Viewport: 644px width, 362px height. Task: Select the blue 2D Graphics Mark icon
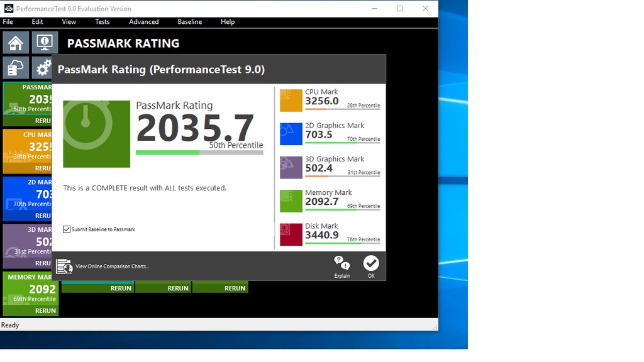tap(291, 134)
